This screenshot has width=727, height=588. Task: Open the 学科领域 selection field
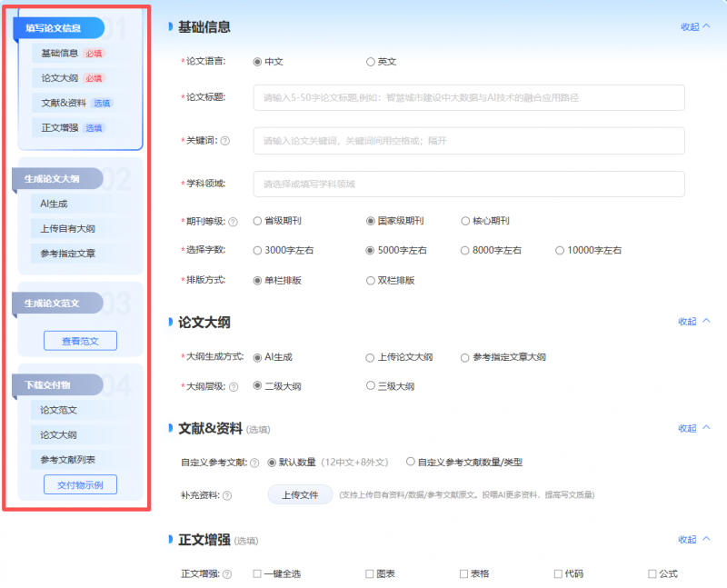468,183
